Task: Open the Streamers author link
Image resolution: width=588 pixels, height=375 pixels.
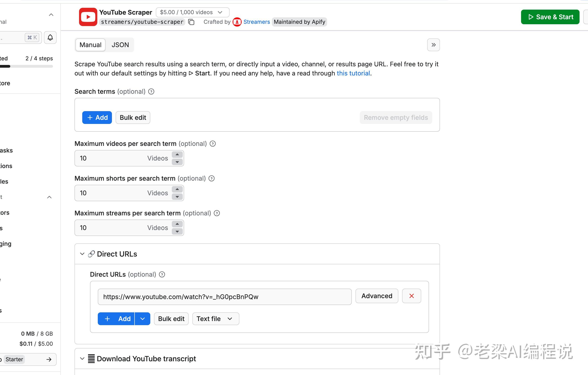Action: 257,22
